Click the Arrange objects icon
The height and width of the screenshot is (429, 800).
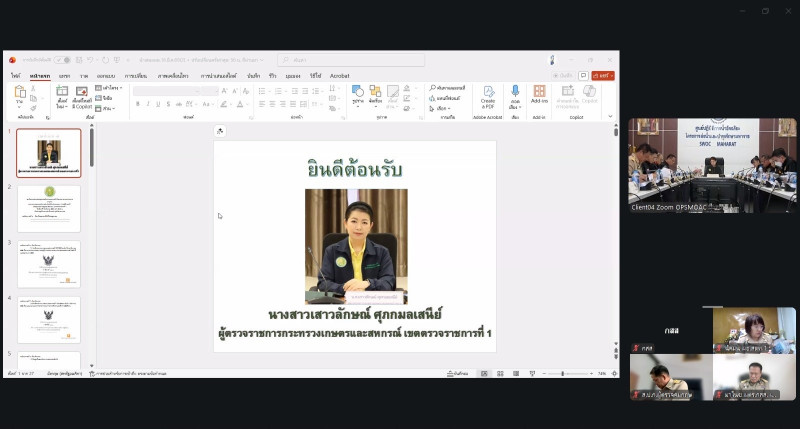coord(375,92)
